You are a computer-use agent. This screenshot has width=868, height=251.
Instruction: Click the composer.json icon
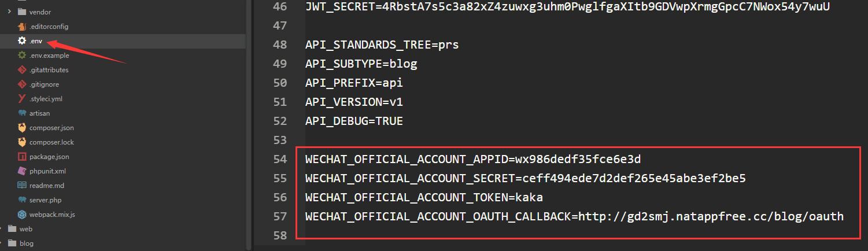(x=22, y=128)
